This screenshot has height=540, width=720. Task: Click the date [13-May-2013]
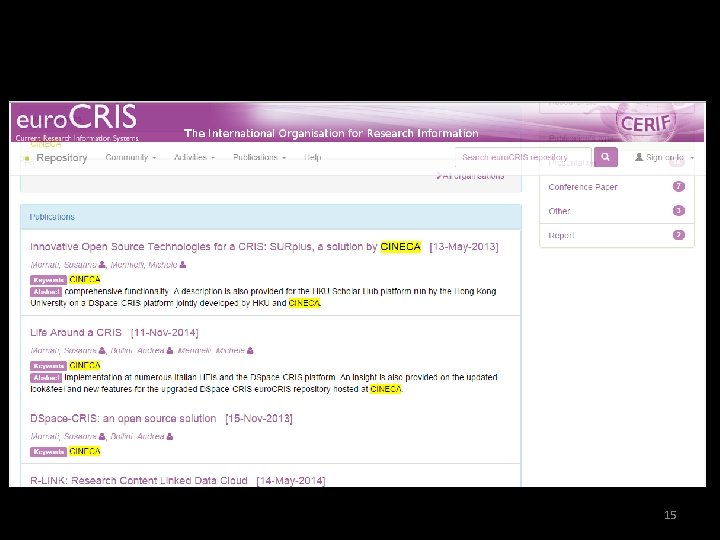tap(464, 247)
